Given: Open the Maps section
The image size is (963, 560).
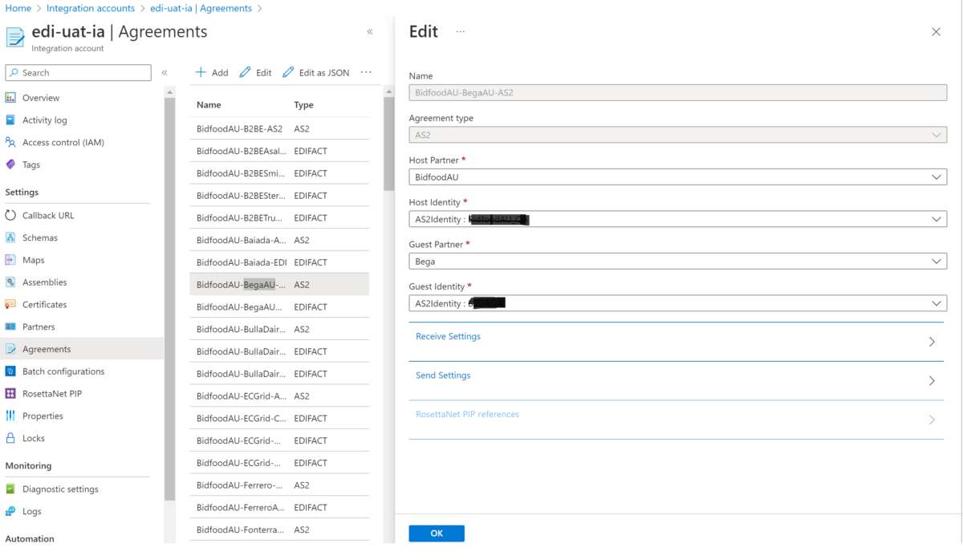Looking at the screenshot, I should [x=32, y=260].
